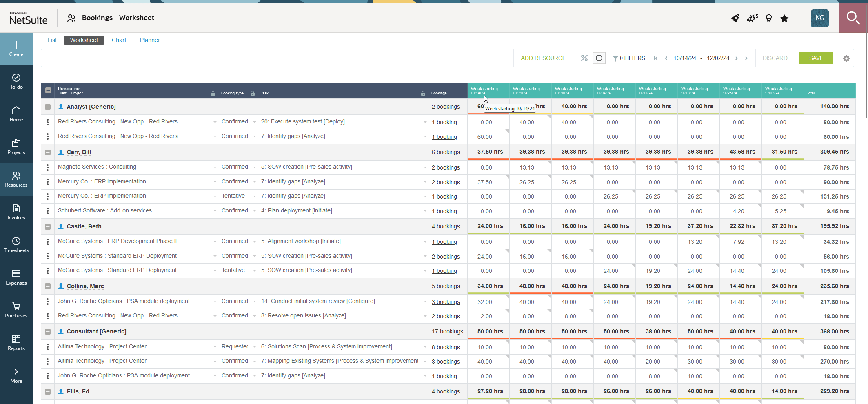The height and width of the screenshot is (404, 868).
Task: Switch to the Planner tab
Action: (x=150, y=40)
